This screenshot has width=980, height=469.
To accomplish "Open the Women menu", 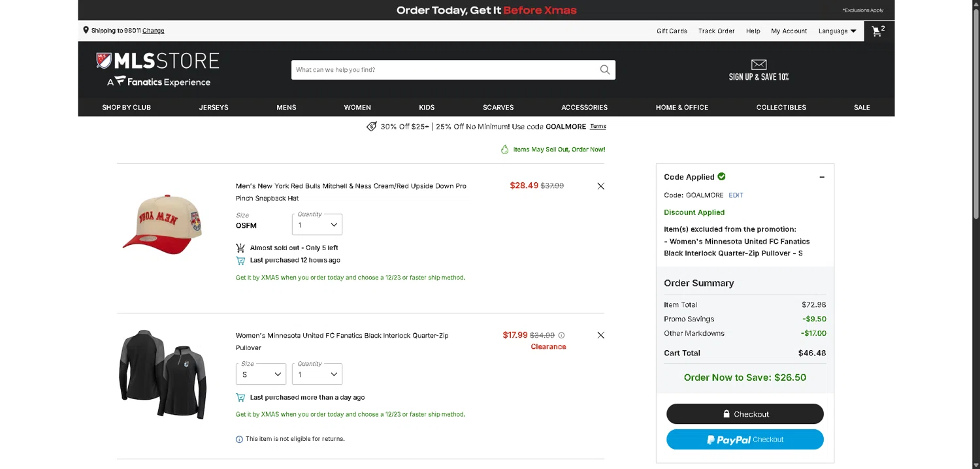I will [x=357, y=107].
